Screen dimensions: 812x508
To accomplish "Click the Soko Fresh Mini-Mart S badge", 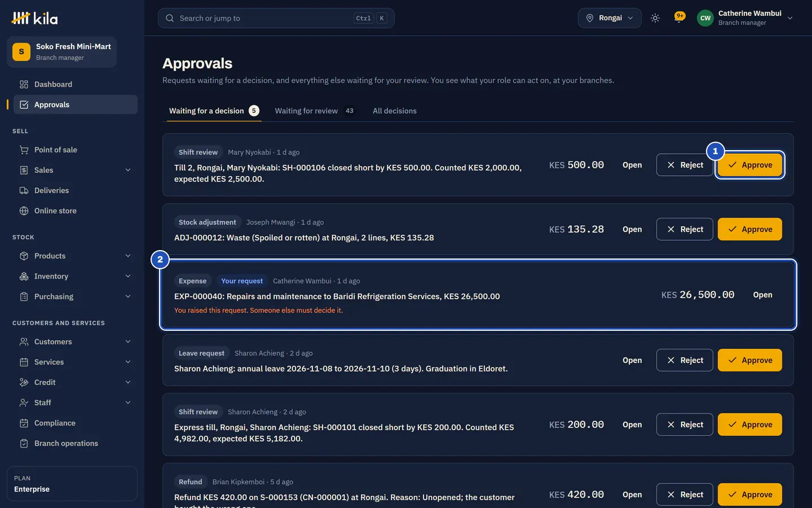I will [21, 52].
